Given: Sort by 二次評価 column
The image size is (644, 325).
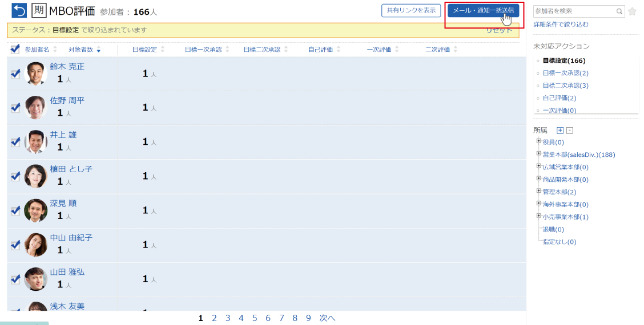Looking at the screenshot, I should (441, 49).
